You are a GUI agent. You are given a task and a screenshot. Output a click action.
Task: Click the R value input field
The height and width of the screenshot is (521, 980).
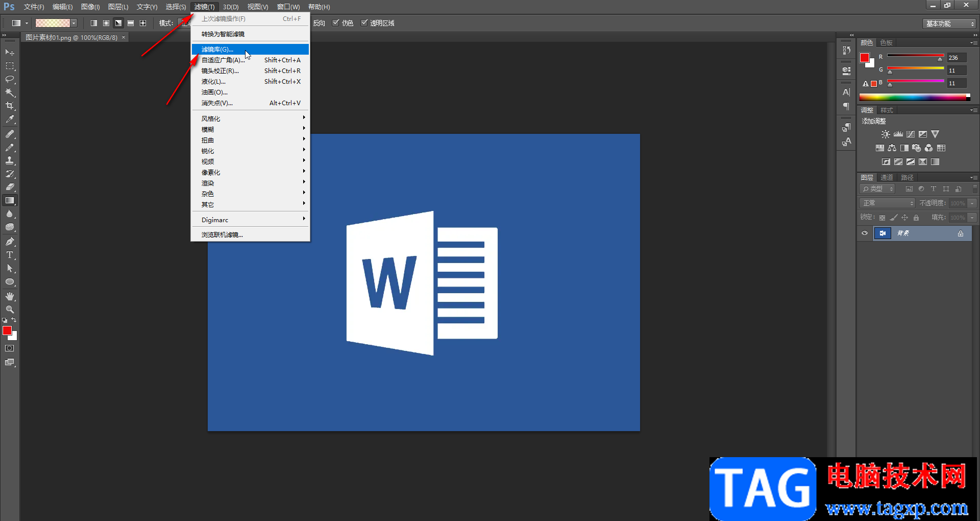[x=956, y=58]
